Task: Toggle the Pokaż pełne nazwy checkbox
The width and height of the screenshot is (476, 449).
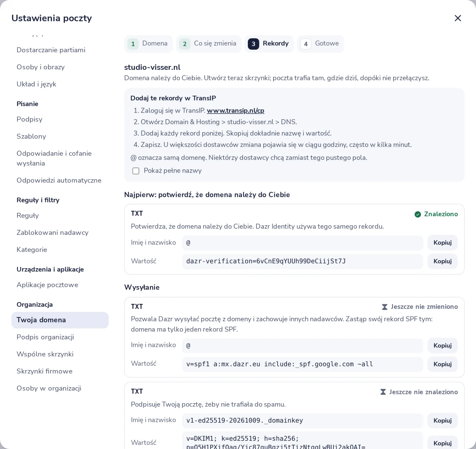Action: [x=136, y=171]
